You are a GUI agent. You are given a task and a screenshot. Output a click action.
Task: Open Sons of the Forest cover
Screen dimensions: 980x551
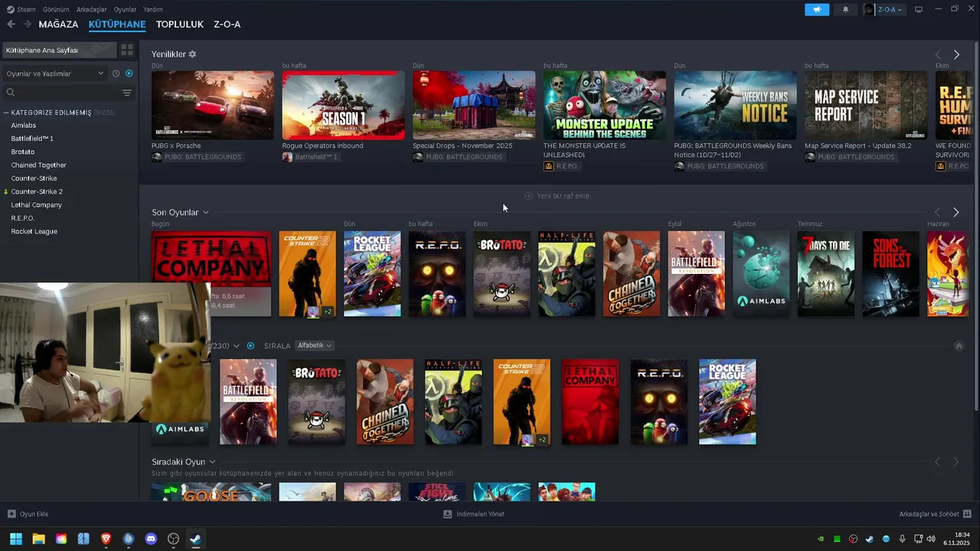click(x=891, y=274)
